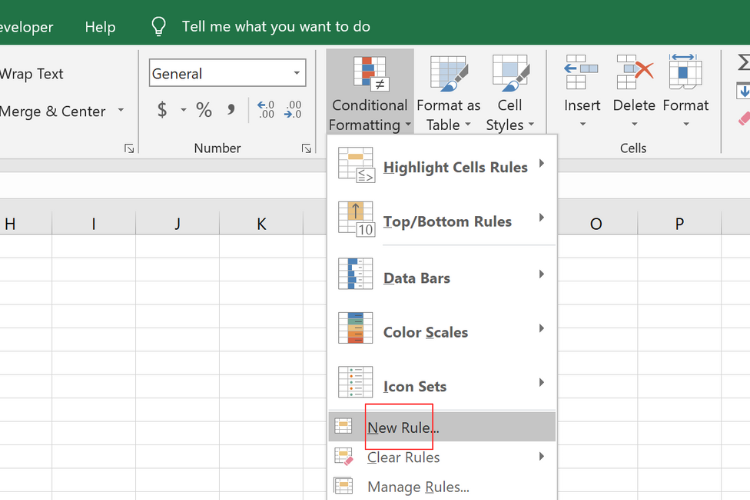Click the Tell me lightbulb icon

158,26
